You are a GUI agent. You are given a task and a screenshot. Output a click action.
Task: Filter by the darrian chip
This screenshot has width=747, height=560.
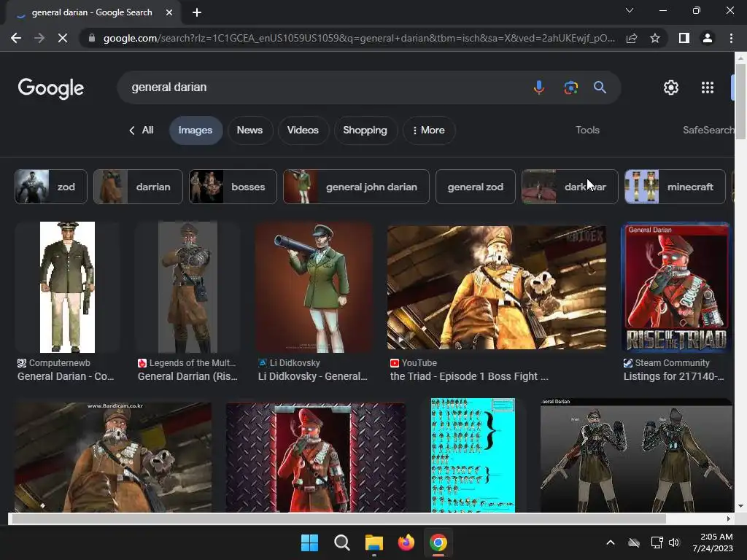pos(138,187)
